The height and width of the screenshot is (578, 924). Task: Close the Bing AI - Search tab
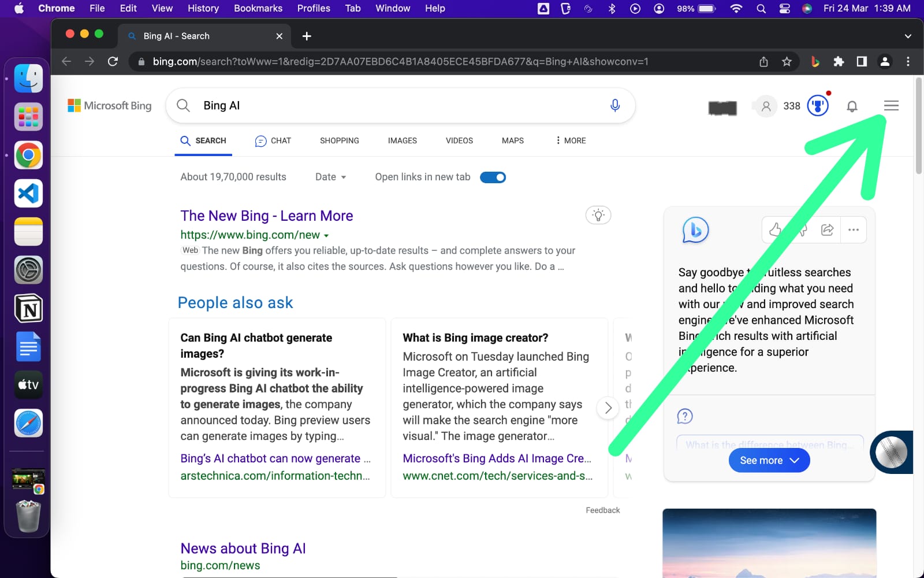coord(280,36)
